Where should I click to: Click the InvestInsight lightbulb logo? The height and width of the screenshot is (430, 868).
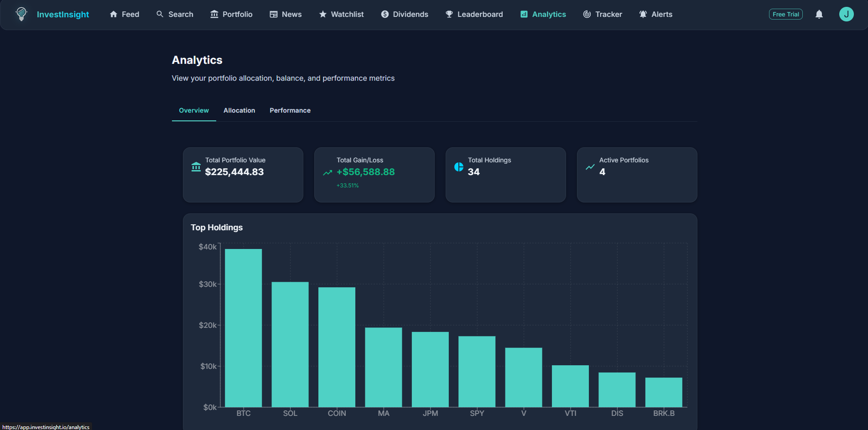coord(21,14)
